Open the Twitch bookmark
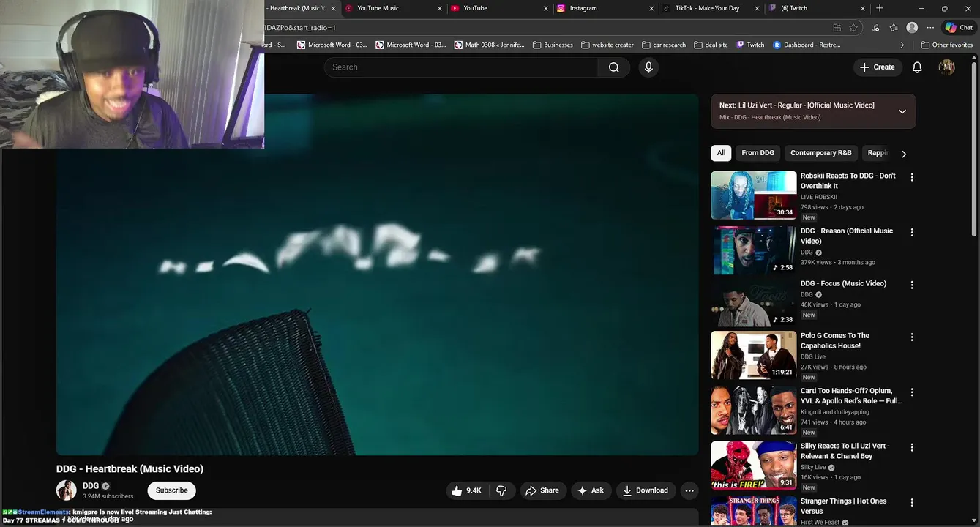The height and width of the screenshot is (527, 980). tap(750, 45)
